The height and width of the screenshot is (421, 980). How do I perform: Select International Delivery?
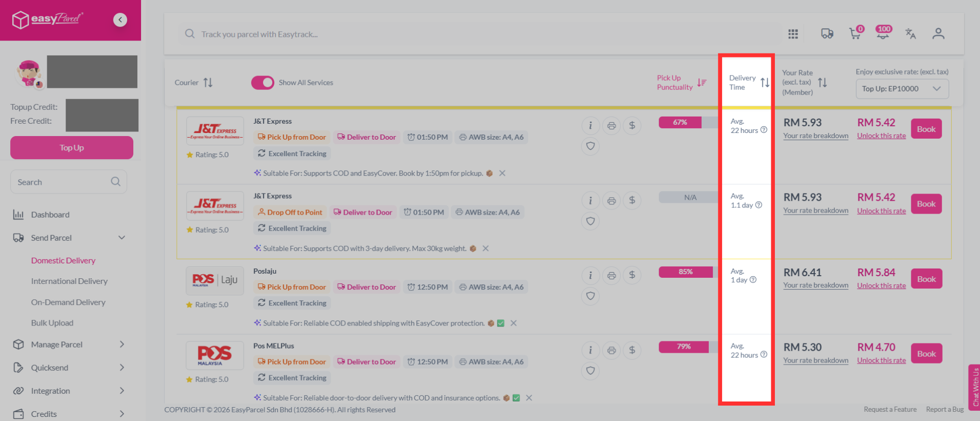[69, 281]
